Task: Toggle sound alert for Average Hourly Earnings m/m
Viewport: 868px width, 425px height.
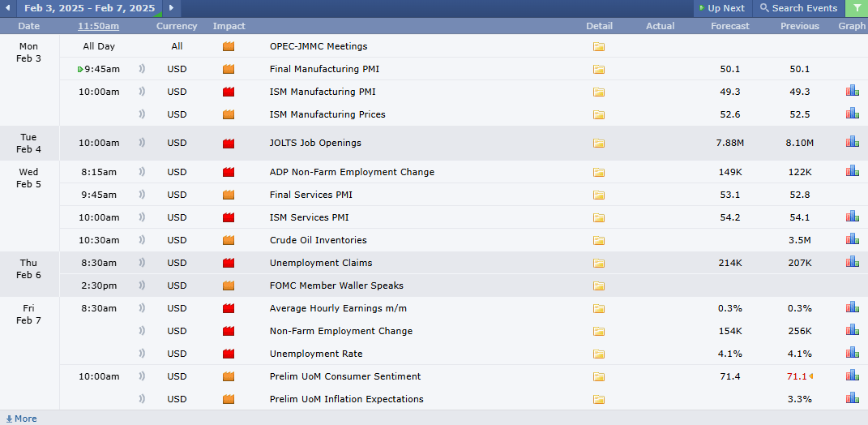Action: click(143, 308)
